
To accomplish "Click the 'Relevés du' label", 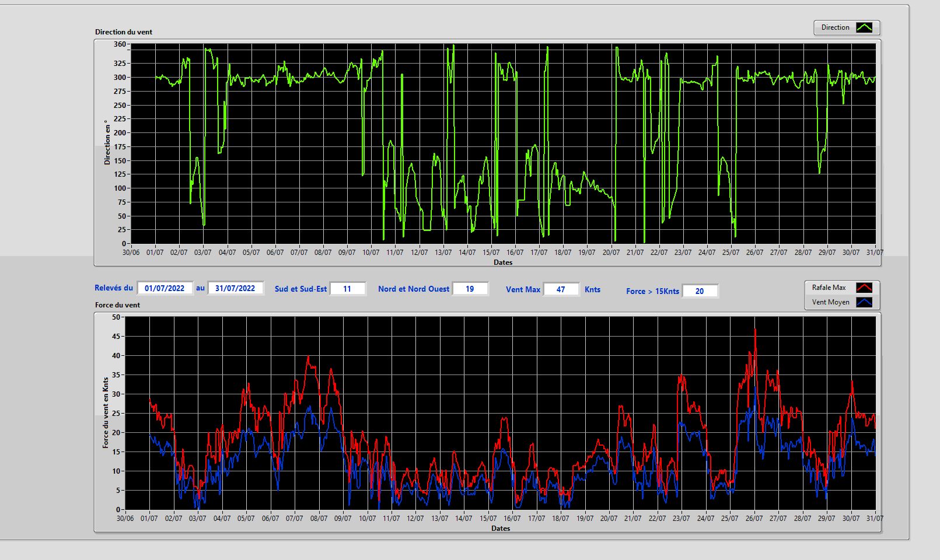I will pos(114,288).
